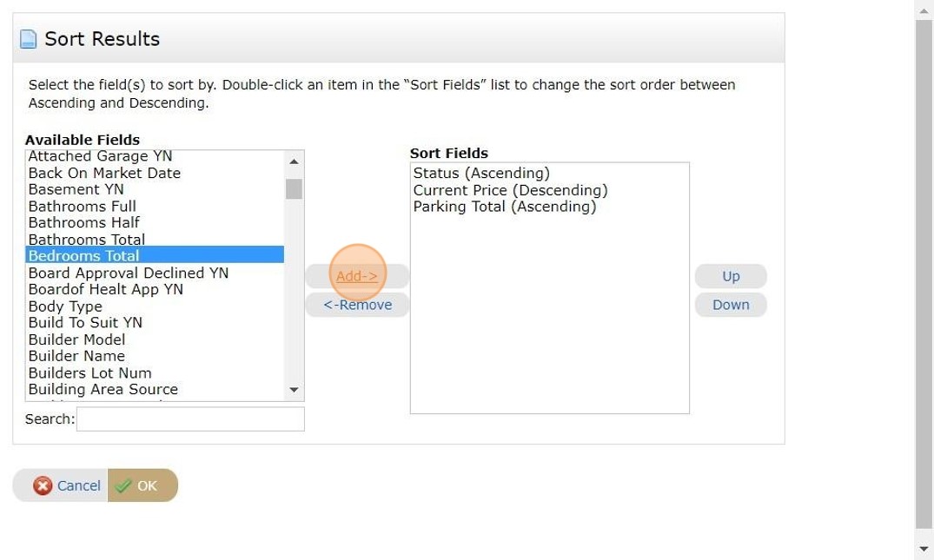Screen dimensions: 934x560
Task: Move sort field Up
Action: click(731, 276)
